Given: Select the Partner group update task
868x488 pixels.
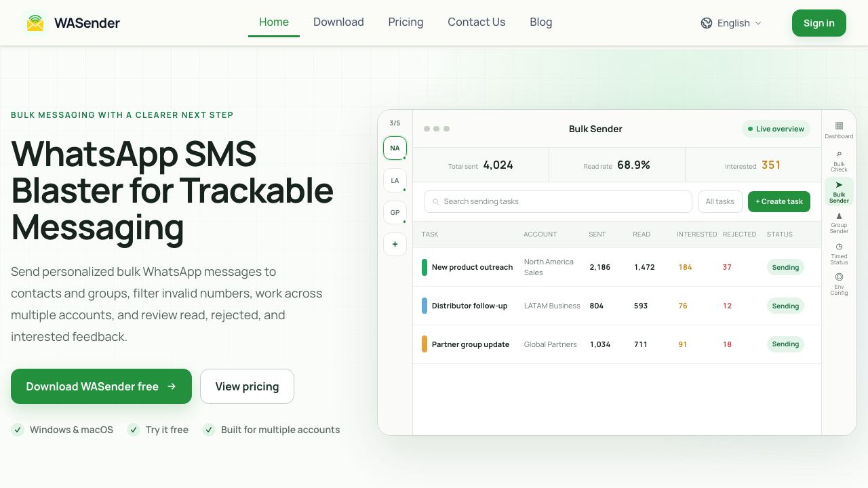Looking at the screenshot, I should (x=471, y=344).
